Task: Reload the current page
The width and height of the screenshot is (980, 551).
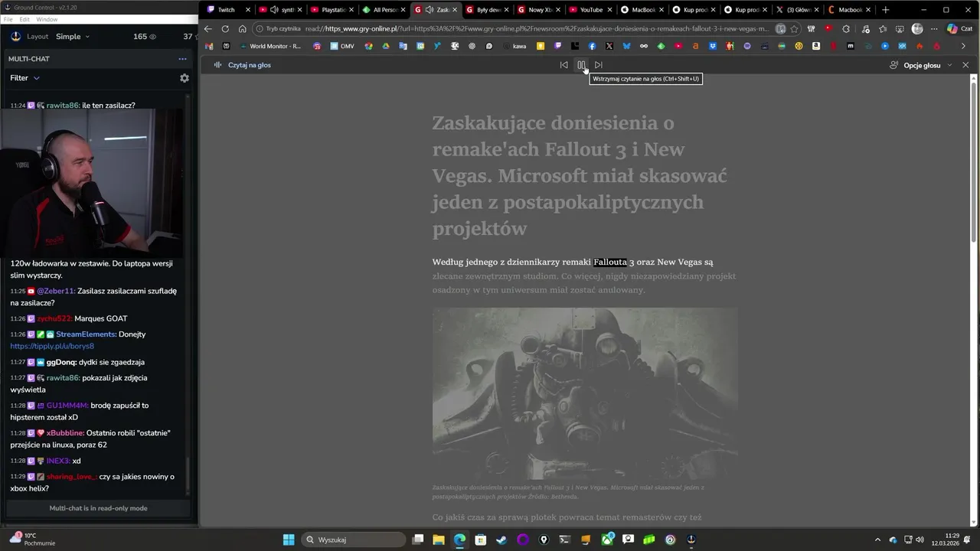Action: pyautogui.click(x=225, y=29)
